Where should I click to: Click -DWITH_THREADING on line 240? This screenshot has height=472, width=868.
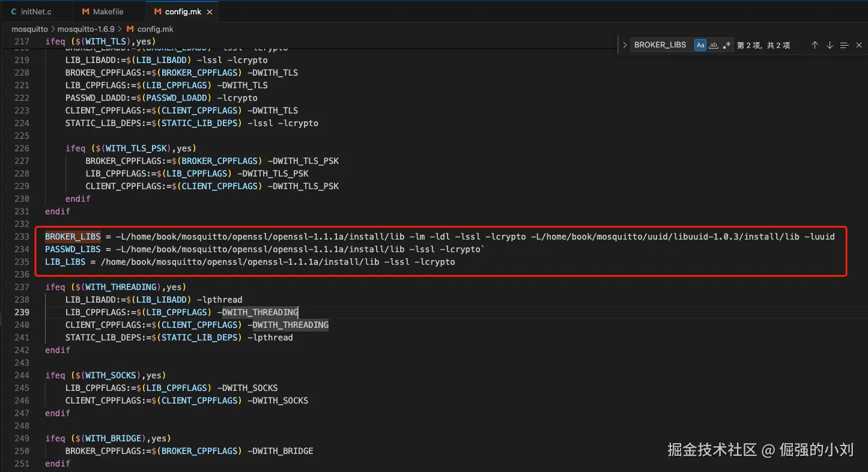click(x=288, y=325)
